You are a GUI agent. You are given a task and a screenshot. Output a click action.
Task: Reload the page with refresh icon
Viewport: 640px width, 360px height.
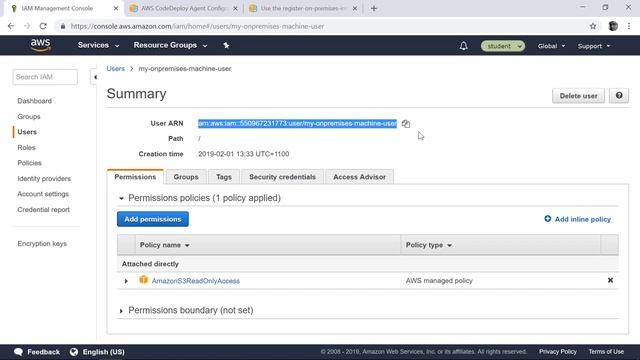point(43,26)
